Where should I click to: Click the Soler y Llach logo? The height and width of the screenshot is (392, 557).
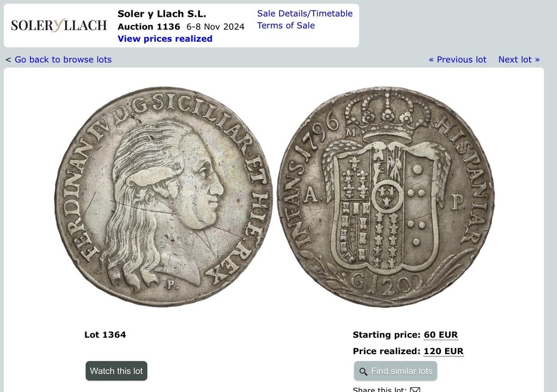pos(58,25)
